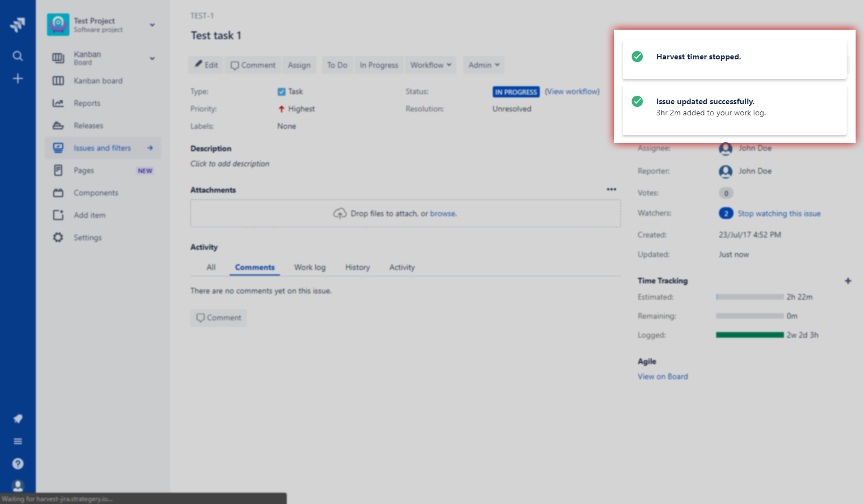Open the Components section
864x504 pixels.
(x=95, y=193)
